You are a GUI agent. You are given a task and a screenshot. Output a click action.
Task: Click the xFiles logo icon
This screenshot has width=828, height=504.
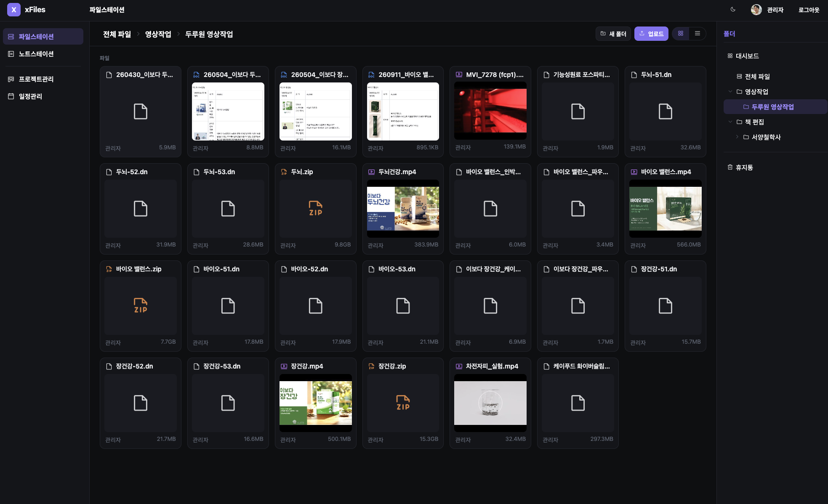(x=14, y=10)
